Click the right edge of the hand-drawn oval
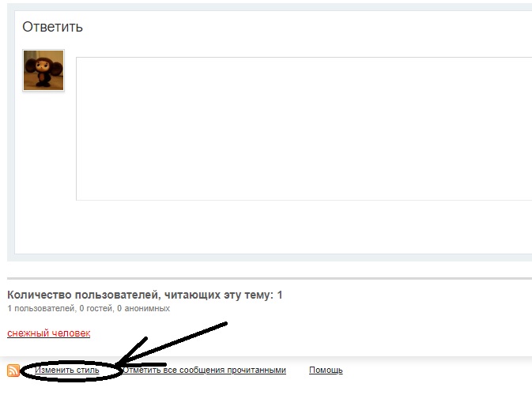Image resolution: width=532 pixels, height=395 pixels. [122, 370]
